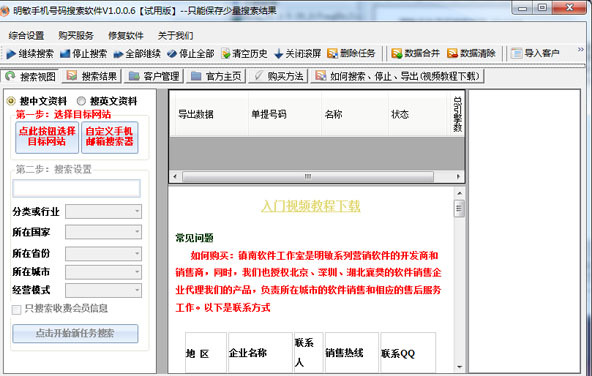Click the 联系人 table header cell
This screenshot has height=376, width=592.
pos(308,354)
